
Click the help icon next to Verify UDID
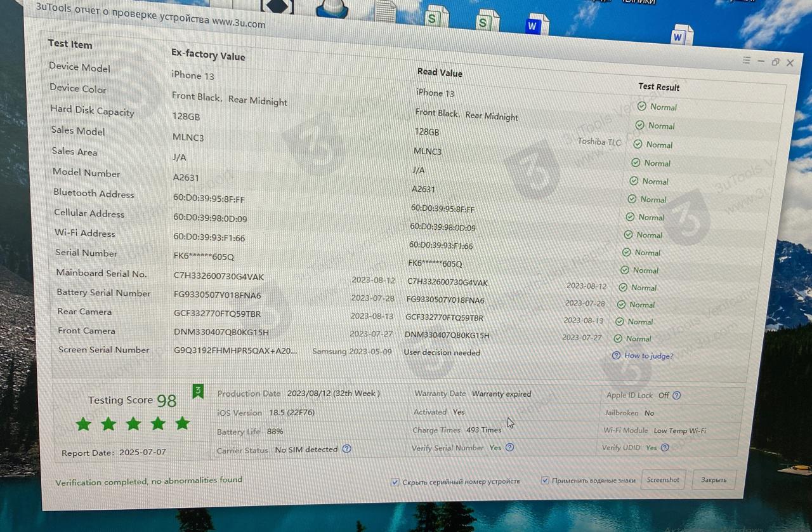click(665, 447)
